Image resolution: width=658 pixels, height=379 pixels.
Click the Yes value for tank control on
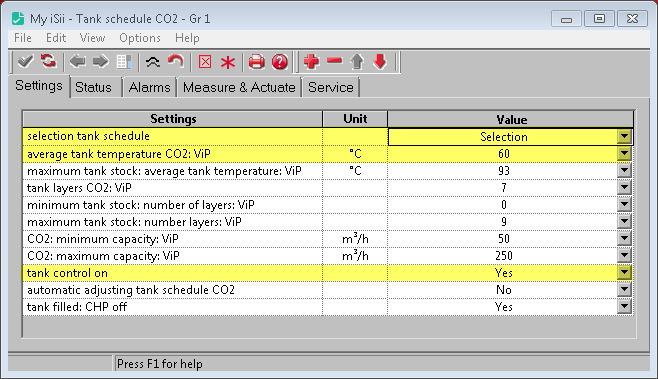(503, 273)
